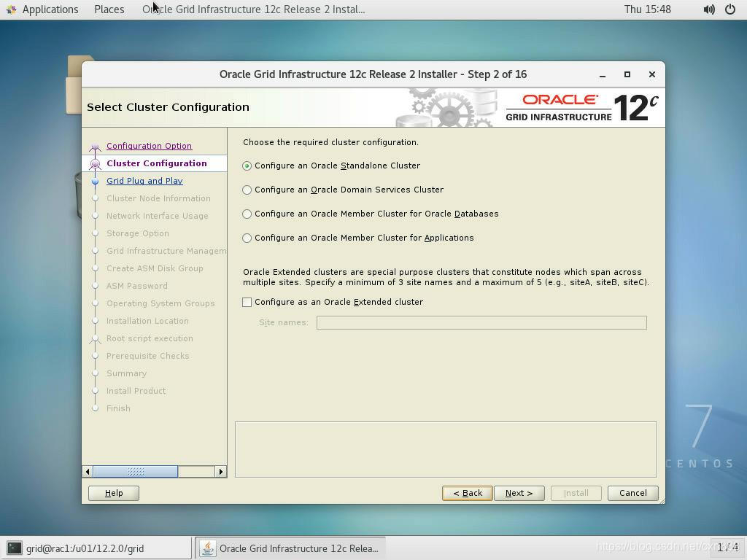Image resolution: width=747 pixels, height=560 pixels.
Task: Click the Next button
Action: pyautogui.click(x=519, y=493)
